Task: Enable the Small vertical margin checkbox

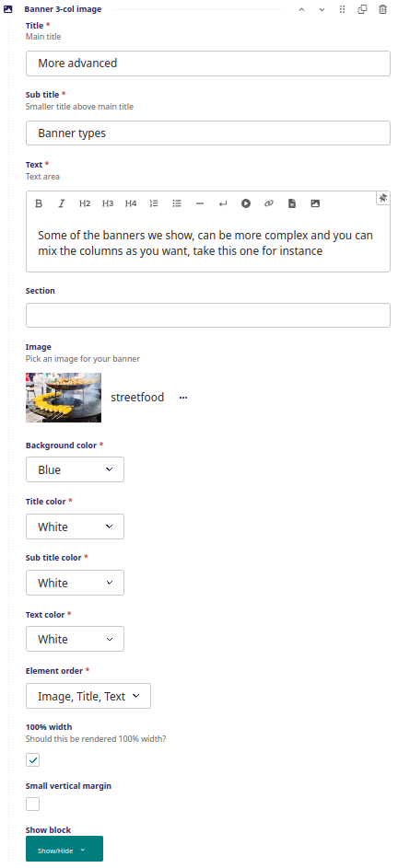Action: tap(32, 804)
